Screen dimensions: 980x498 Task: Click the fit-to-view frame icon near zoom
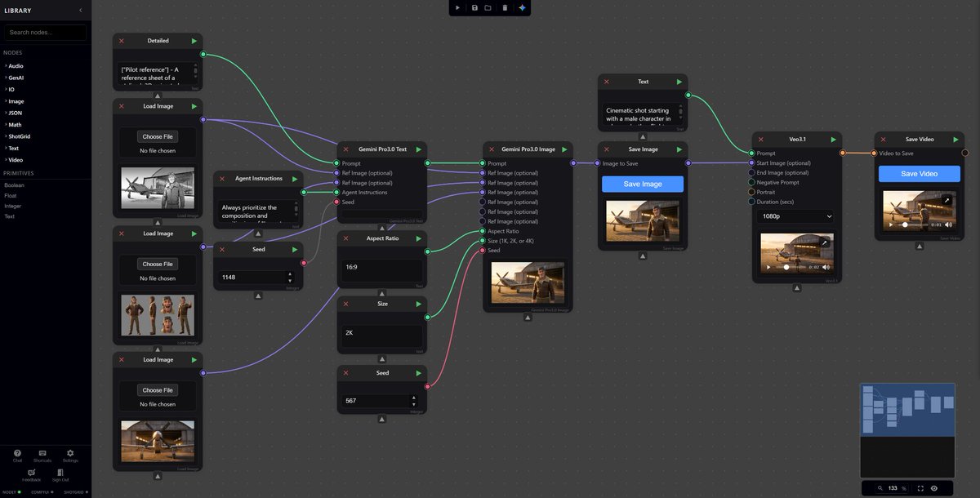(920, 488)
